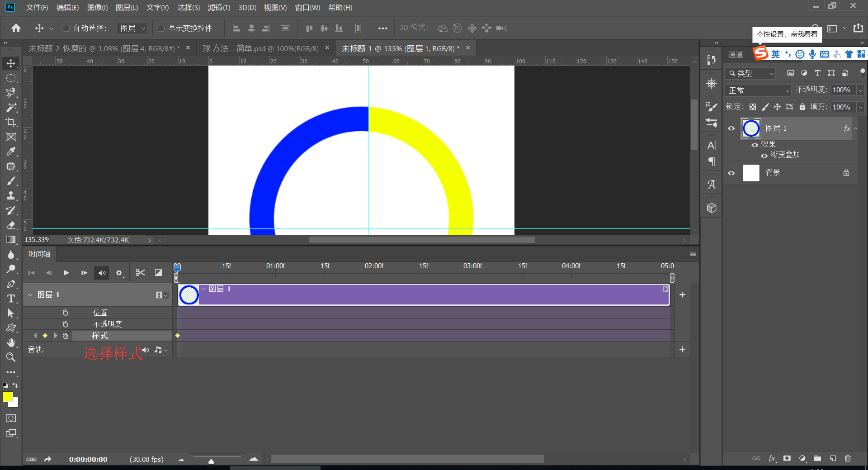Enable the 自动选择 checkbox
868x470 pixels.
pyautogui.click(x=66, y=28)
